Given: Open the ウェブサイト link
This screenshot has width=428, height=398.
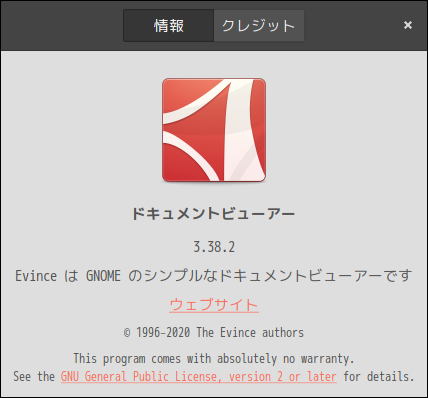Looking at the screenshot, I should (x=214, y=305).
